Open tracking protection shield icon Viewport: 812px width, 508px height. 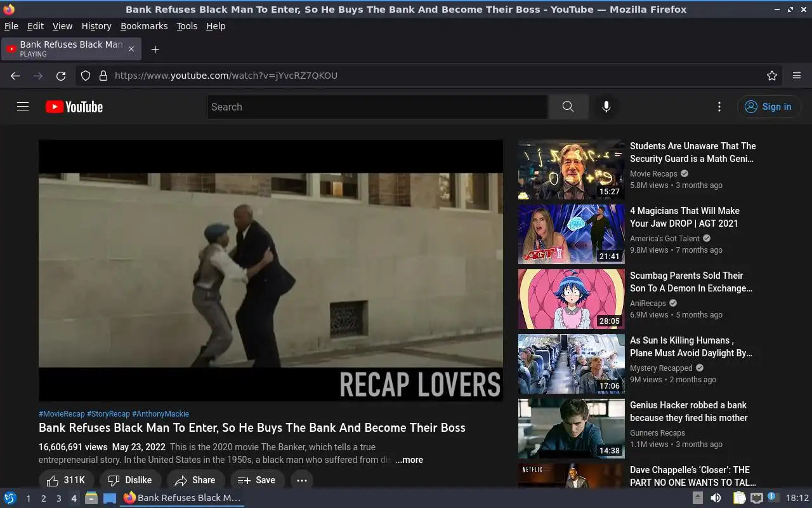coord(86,76)
